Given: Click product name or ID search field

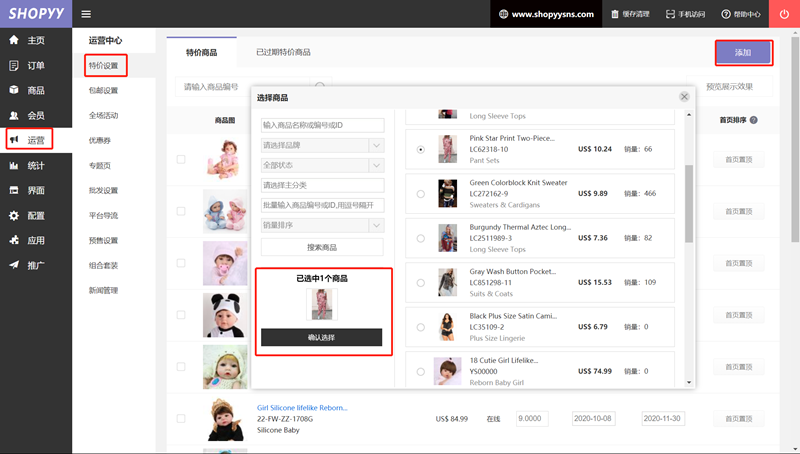Looking at the screenshot, I should [x=322, y=125].
